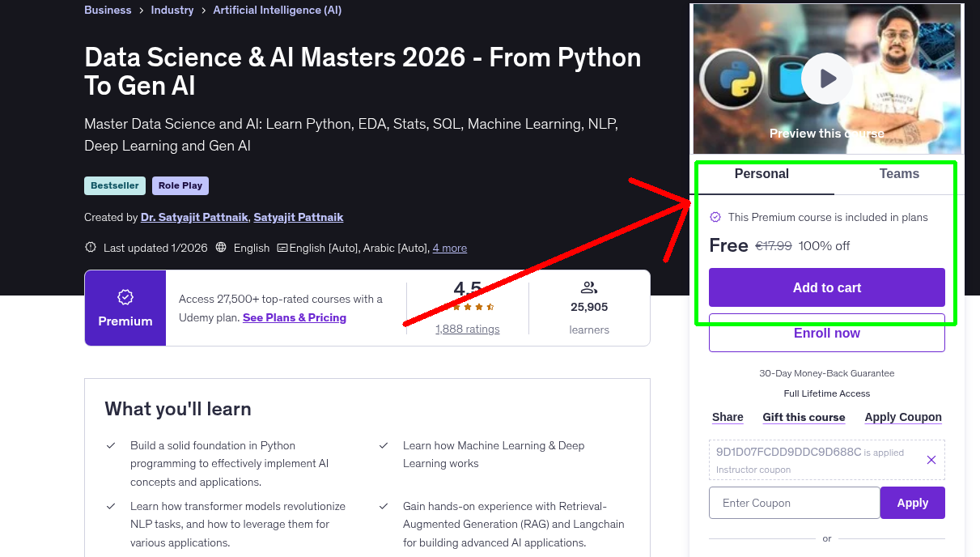
Task: Click the clock icon beside Last updated
Action: (x=91, y=247)
